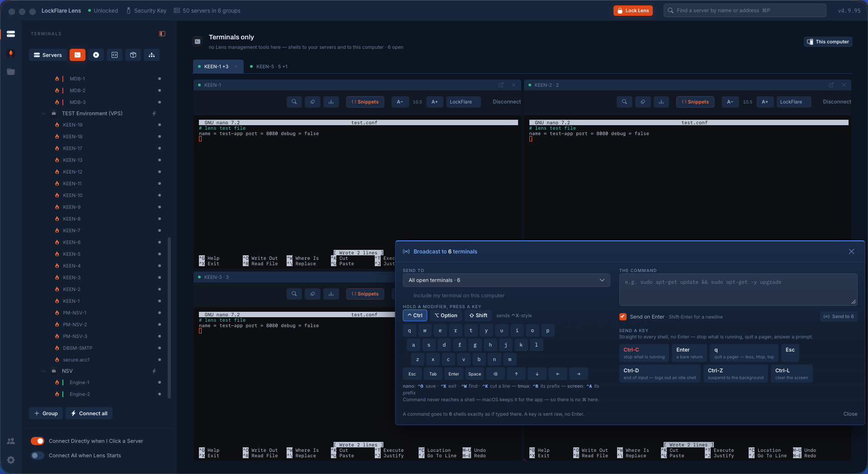Pop out the KEEN-1 terminal pane

(501, 85)
